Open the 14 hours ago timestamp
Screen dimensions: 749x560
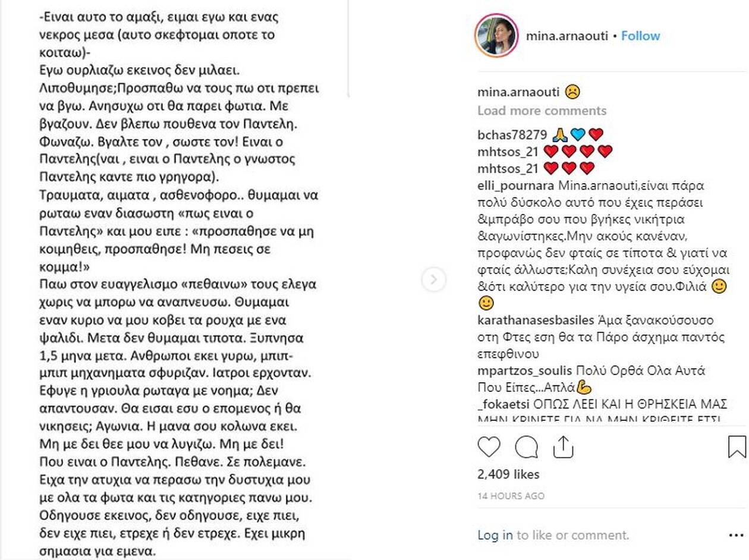pos(511,496)
